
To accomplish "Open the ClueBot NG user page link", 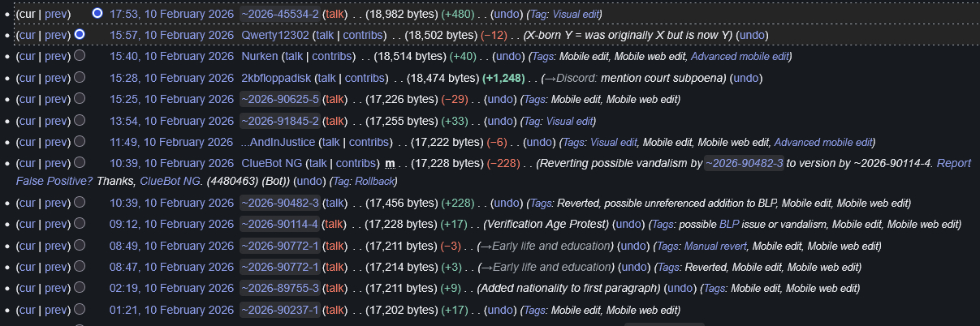I will [270, 164].
